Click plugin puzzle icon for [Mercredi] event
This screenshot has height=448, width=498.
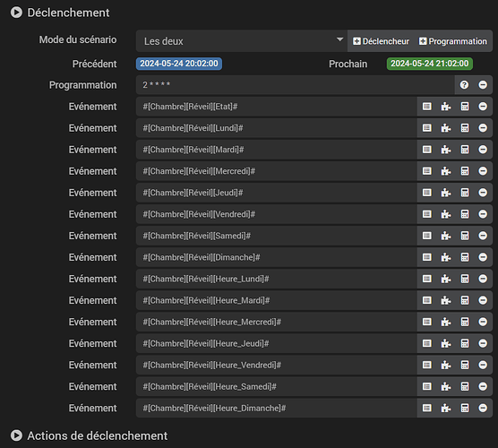pos(445,171)
